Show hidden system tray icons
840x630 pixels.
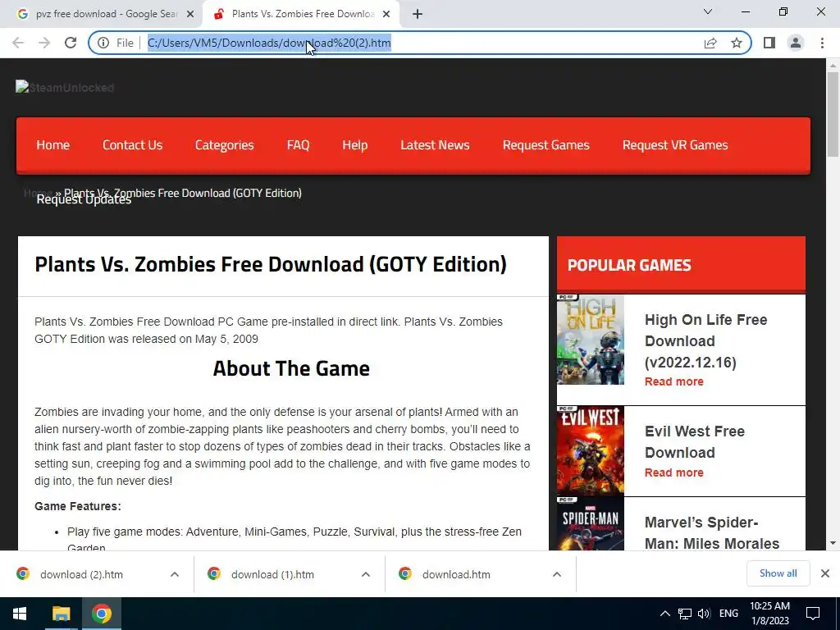[x=664, y=614]
